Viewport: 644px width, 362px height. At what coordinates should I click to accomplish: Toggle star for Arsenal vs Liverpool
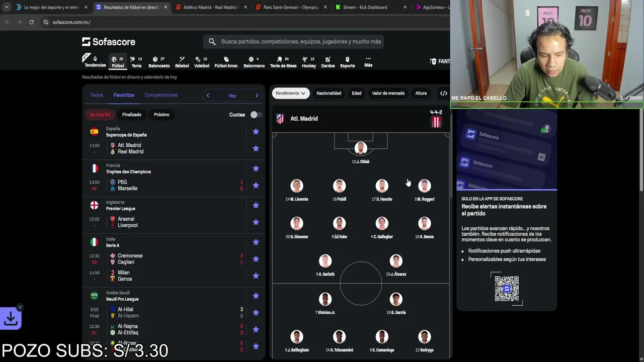pyautogui.click(x=256, y=222)
